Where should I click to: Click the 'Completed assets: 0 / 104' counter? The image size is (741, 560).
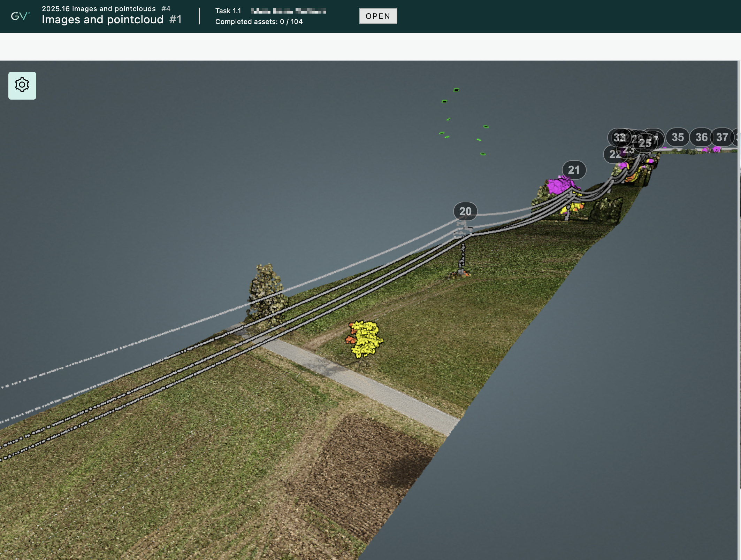(x=259, y=22)
